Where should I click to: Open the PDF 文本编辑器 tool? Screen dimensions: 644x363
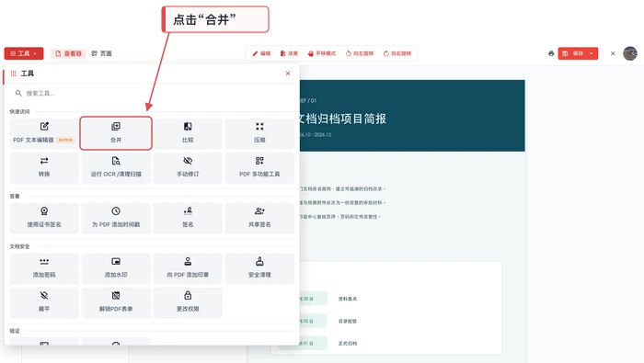[44, 133]
